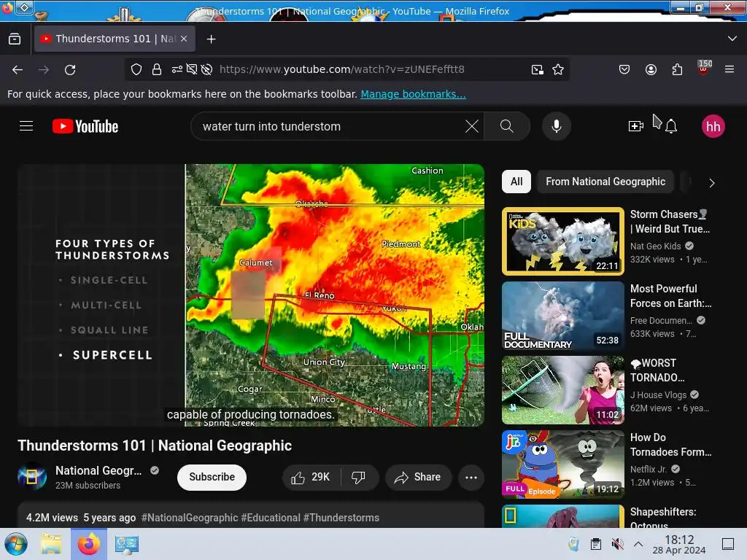The image size is (747, 560).
Task: Go to the YouTube home logo
Action: pyautogui.click(x=85, y=126)
